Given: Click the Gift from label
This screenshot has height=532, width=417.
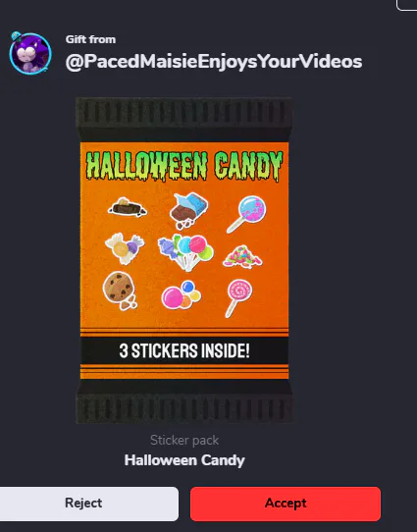Looking at the screenshot, I should click(90, 39).
